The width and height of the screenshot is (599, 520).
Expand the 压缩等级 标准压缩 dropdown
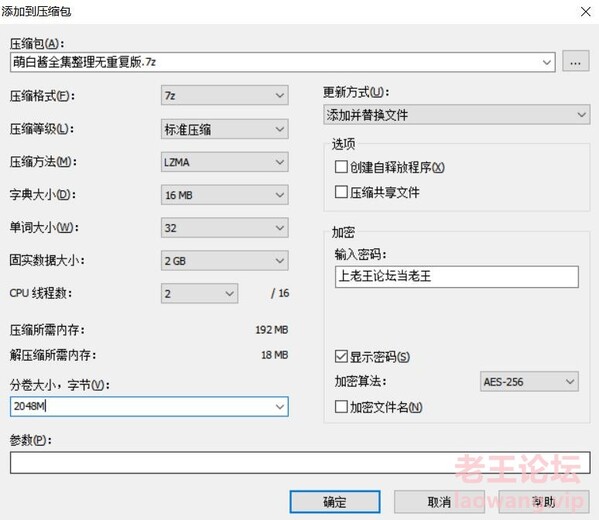[x=224, y=129]
